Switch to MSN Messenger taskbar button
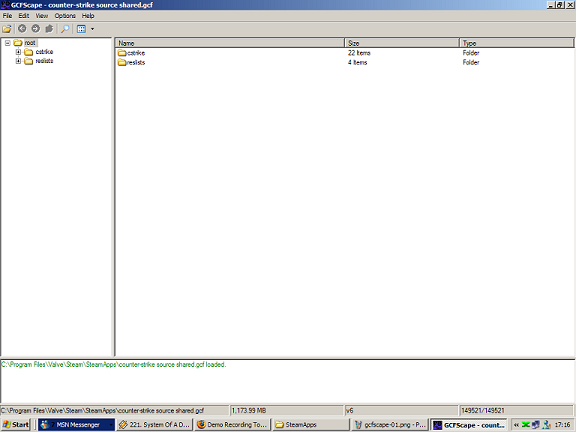The image size is (576, 432). tap(76, 425)
